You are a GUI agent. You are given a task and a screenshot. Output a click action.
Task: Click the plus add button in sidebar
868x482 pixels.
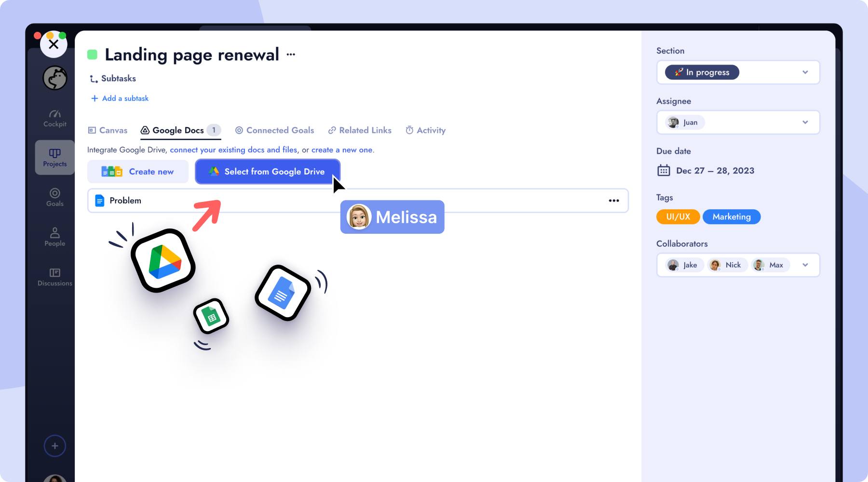click(x=55, y=446)
